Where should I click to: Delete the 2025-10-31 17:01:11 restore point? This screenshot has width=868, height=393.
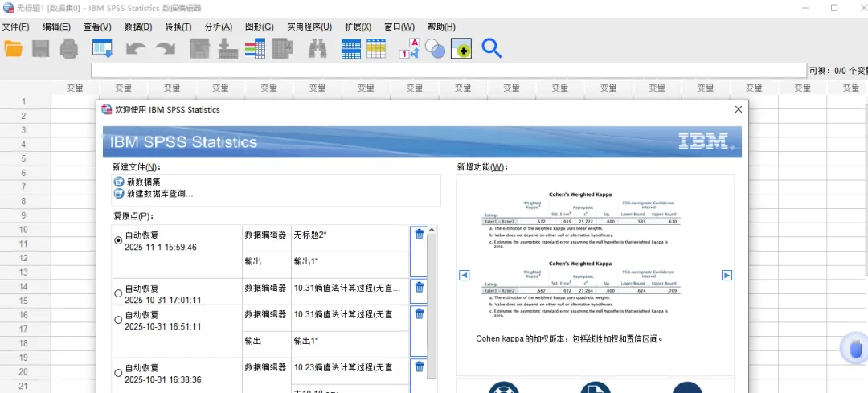(x=419, y=287)
